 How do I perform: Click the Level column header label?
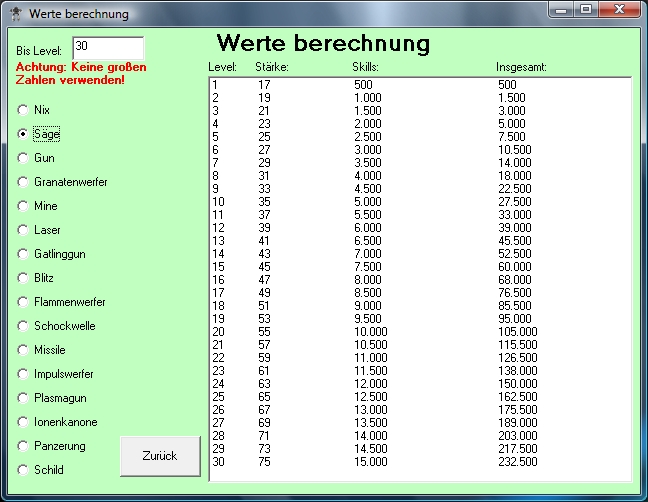222,67
